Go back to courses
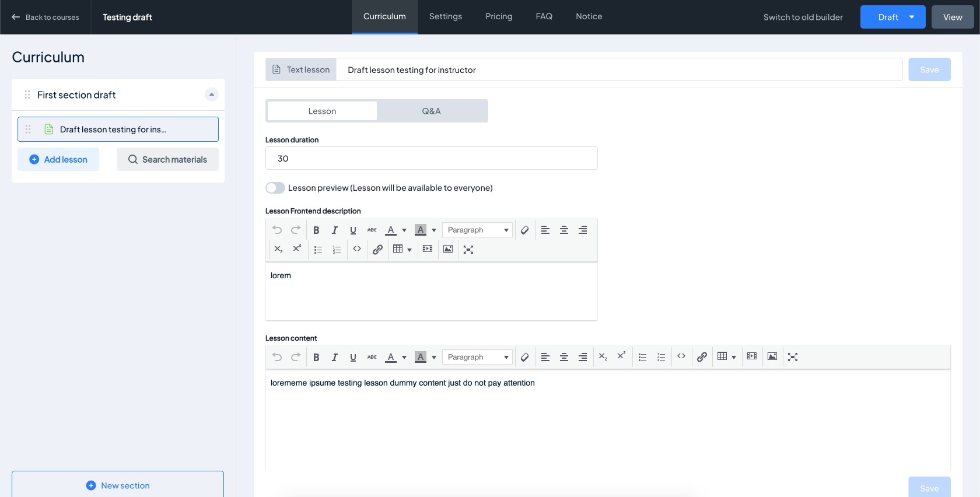This screenshot has height=497, width=980. [x=45, y=17]
